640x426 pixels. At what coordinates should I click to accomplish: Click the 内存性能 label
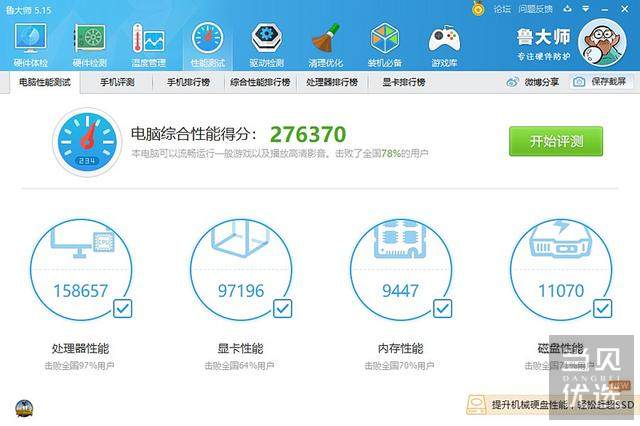point(400,348)
